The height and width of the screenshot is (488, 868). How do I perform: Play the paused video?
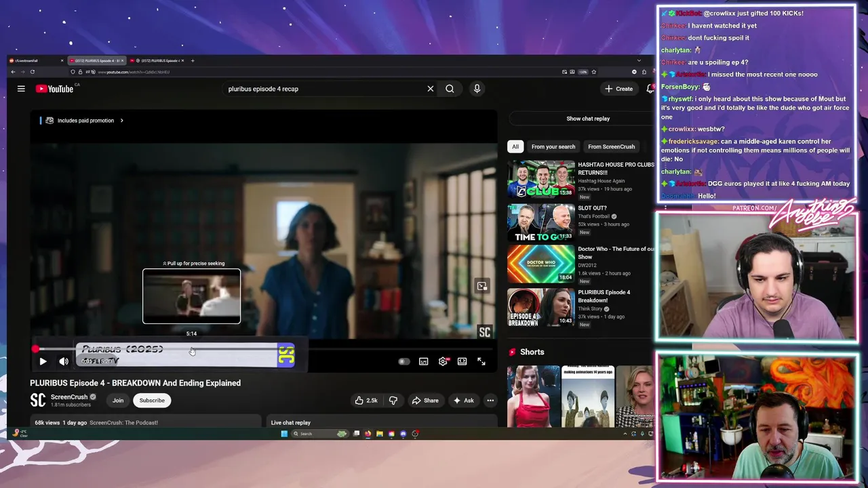click(x=43, y=361)
